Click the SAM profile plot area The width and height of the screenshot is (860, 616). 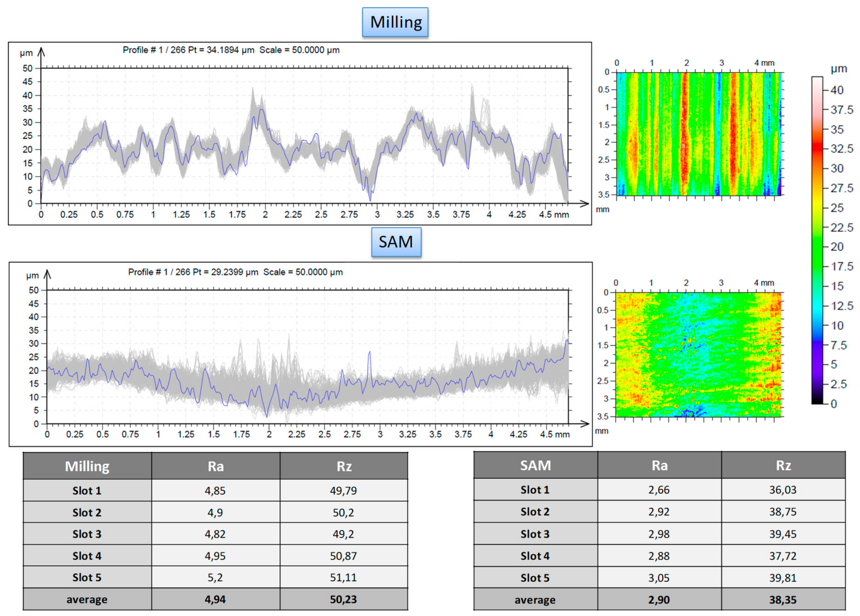coord(307,357)
